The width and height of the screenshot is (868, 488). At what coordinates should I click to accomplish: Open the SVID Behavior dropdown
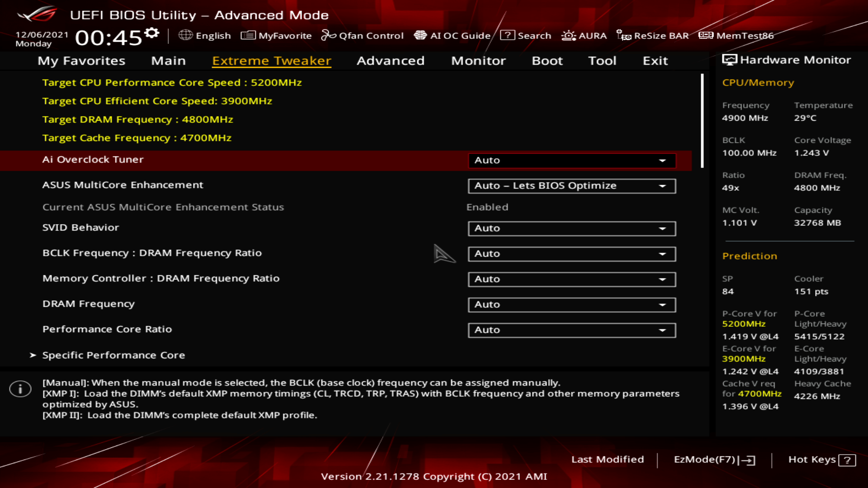click(x=571, y=229)
